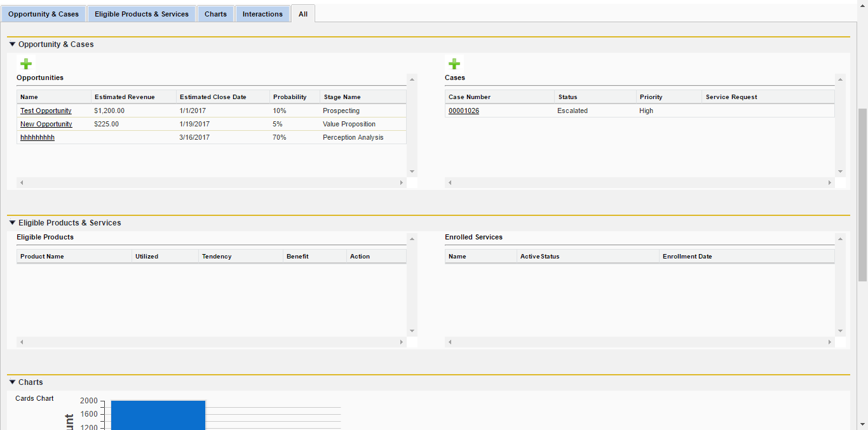Viewport: 868px width, 430px height.
Task: Sort opportunities by Name column
Action: [x=54, y=97]
